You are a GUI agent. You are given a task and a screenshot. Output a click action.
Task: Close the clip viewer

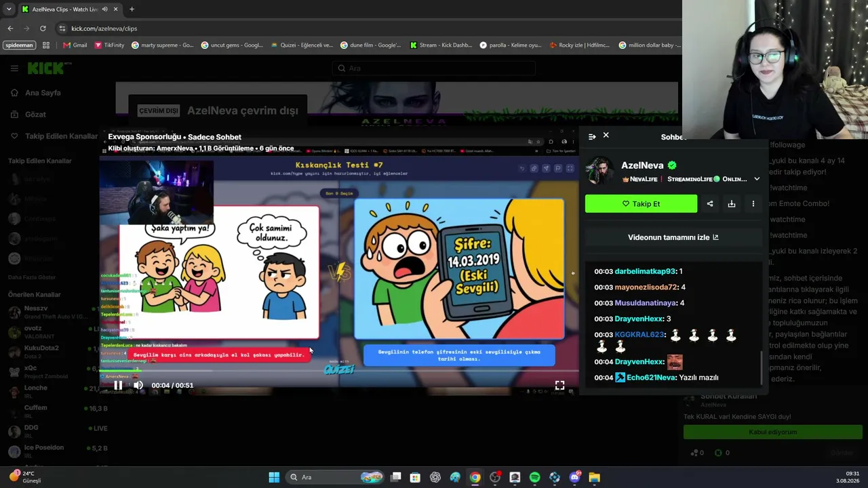click(x=606, y=136)
